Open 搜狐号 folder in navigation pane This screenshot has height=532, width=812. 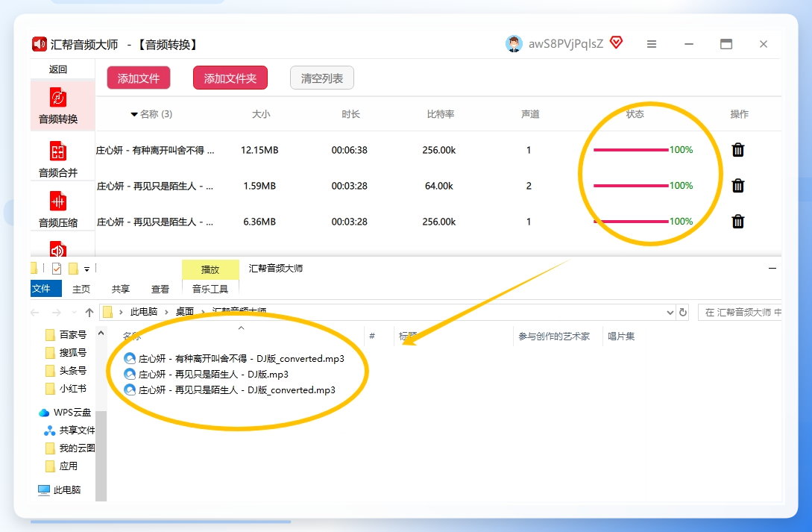(66, 353)
